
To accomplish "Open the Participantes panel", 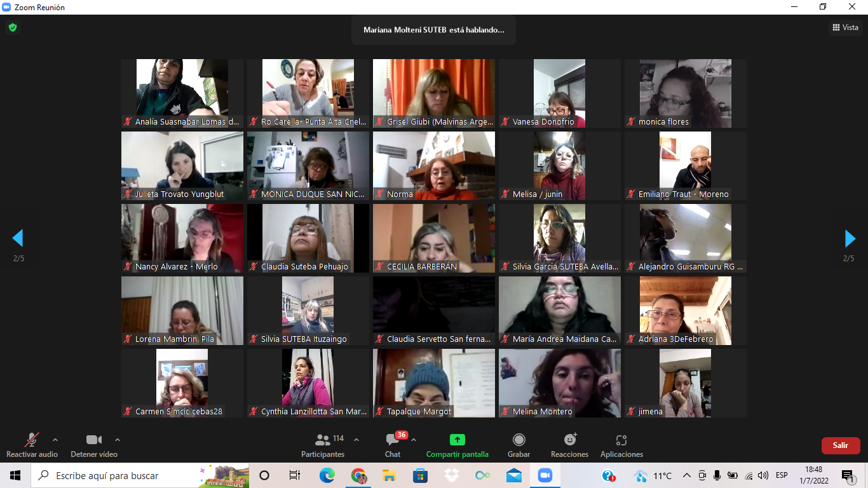I will (x=323, y=444).
